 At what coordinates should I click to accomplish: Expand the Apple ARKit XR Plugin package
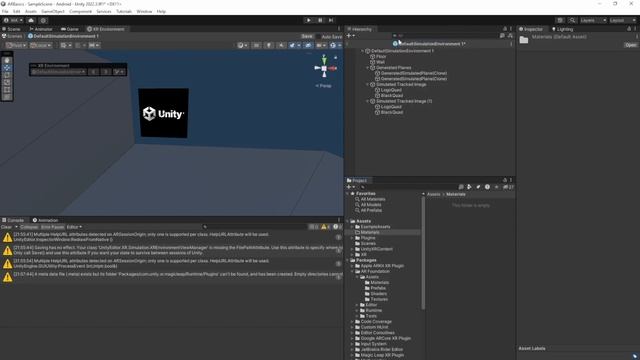tap(352, 266)
